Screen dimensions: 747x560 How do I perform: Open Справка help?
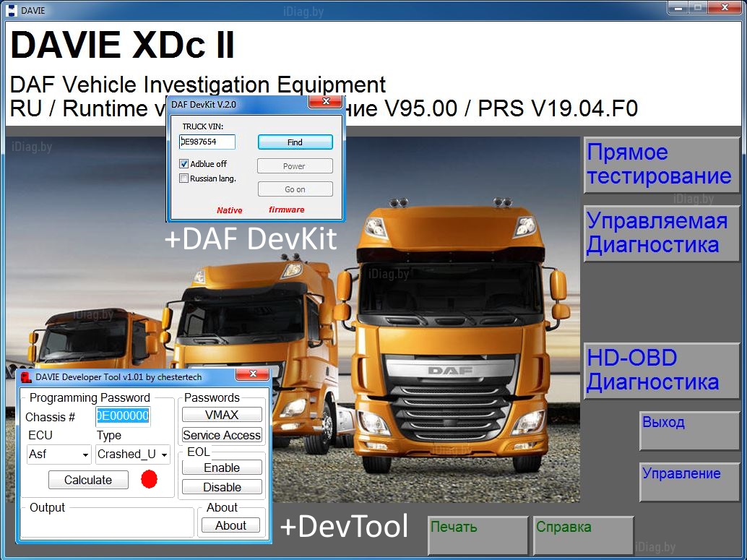click(x=584, y=535)
